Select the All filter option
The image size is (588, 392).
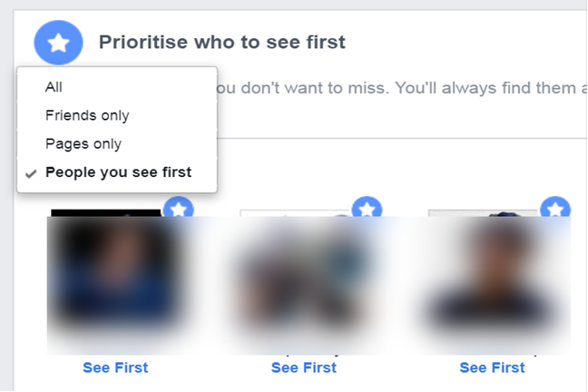point(54,87)
